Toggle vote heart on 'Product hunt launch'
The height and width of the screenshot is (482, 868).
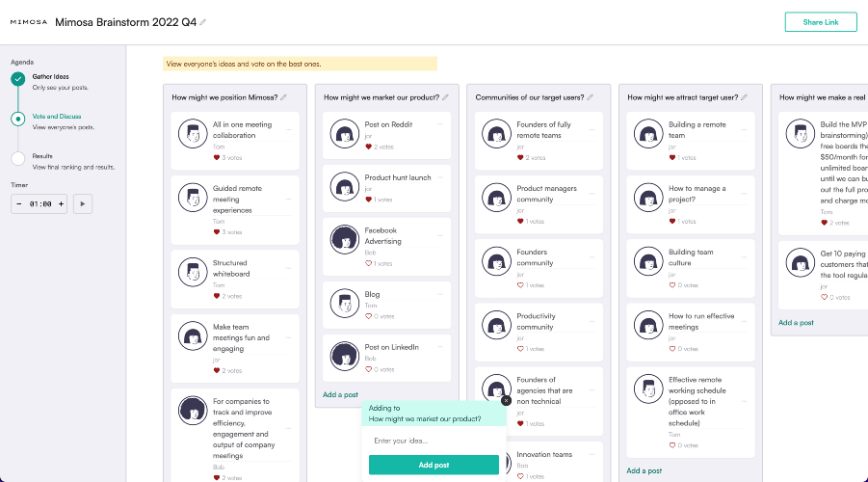point(368,200)
